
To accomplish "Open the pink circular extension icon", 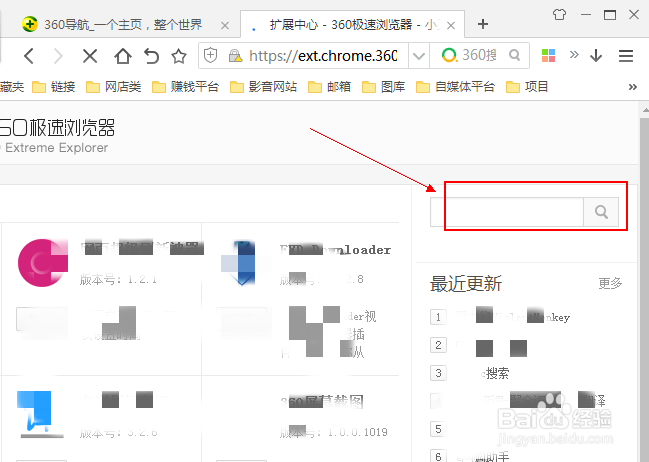I will pos(43,262).
